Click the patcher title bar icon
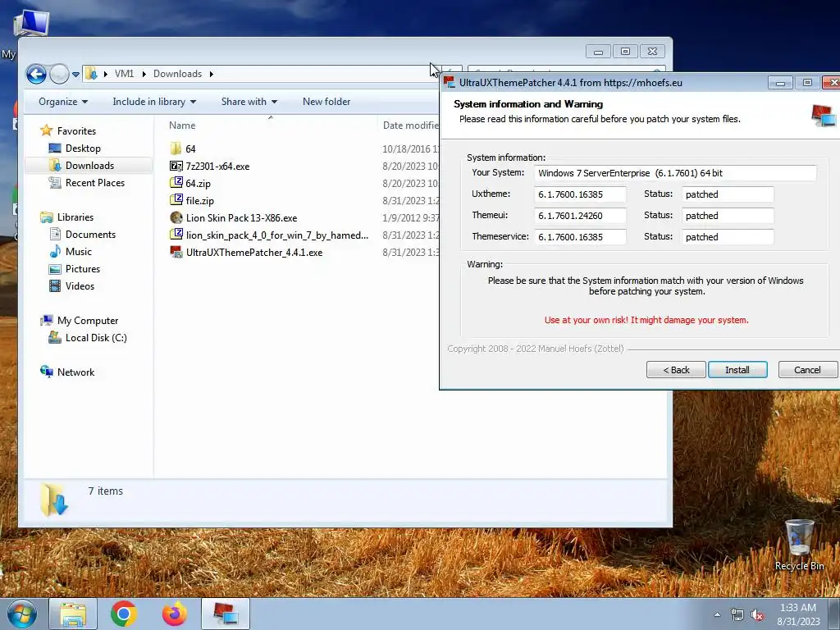Image resolution: width=840 pixels, height=630 pixels. (x=450, y=83)
